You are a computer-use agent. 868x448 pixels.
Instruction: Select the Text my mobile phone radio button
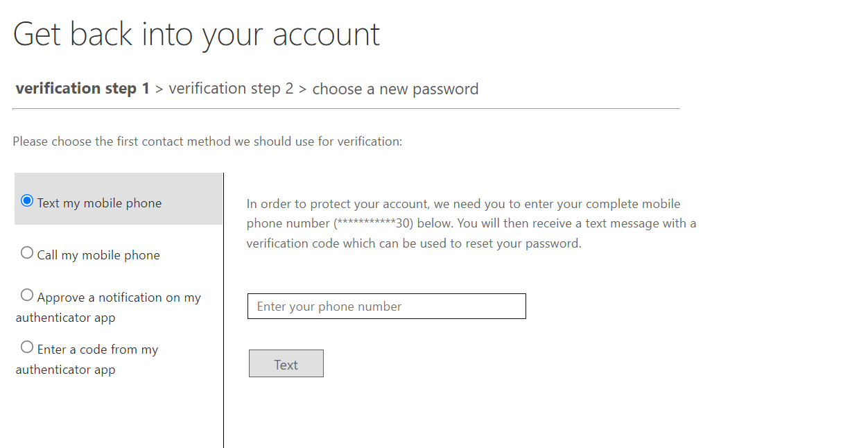[27, 201]
